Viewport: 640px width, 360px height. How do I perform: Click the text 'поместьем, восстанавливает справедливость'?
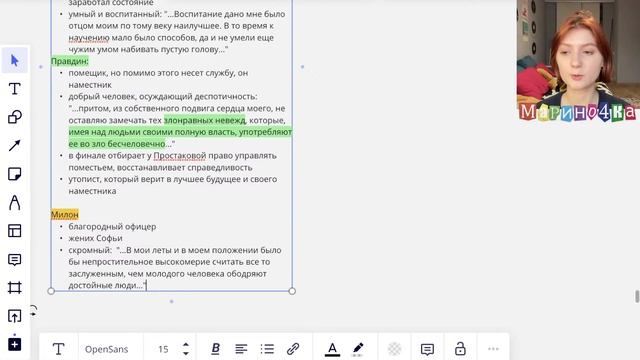coord(160,167)
